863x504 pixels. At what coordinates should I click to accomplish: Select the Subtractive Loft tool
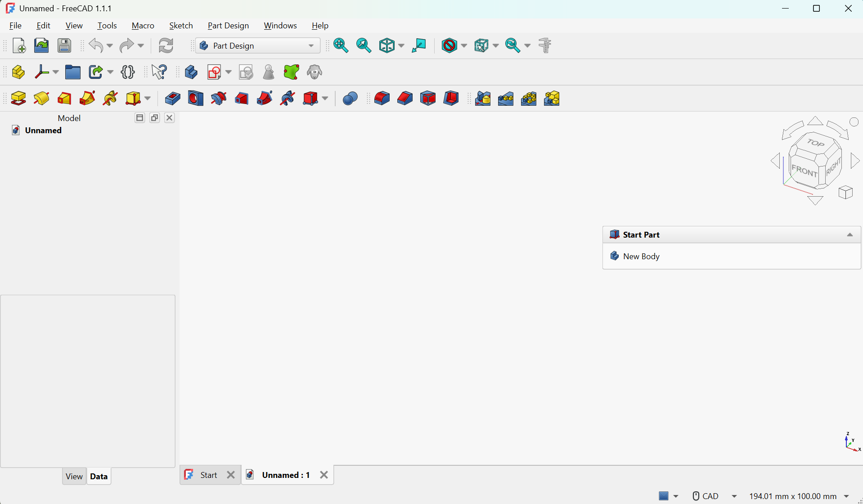[x=242, y=98]
